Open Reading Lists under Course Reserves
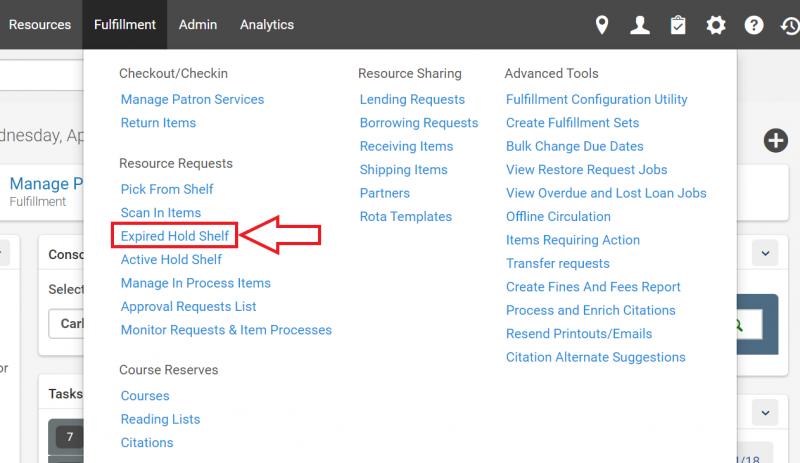The image size is (800, 463). 160,420
